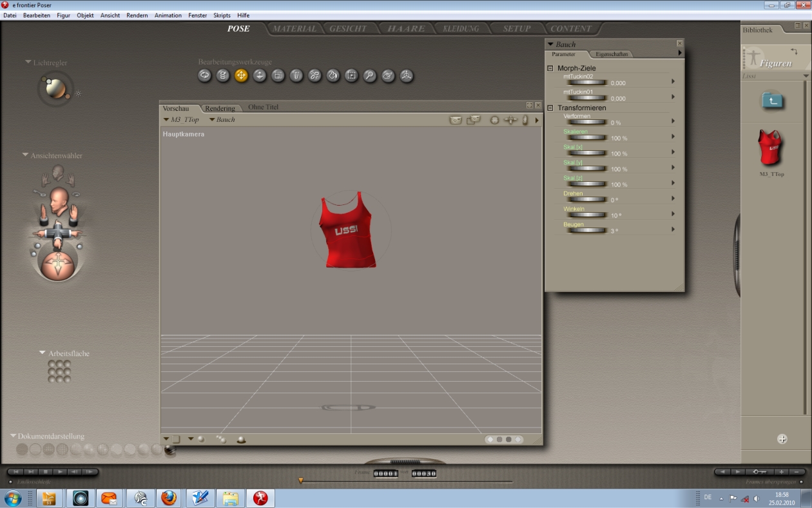
Task: Open the parent folder in the library
Action: pos(771,101)
